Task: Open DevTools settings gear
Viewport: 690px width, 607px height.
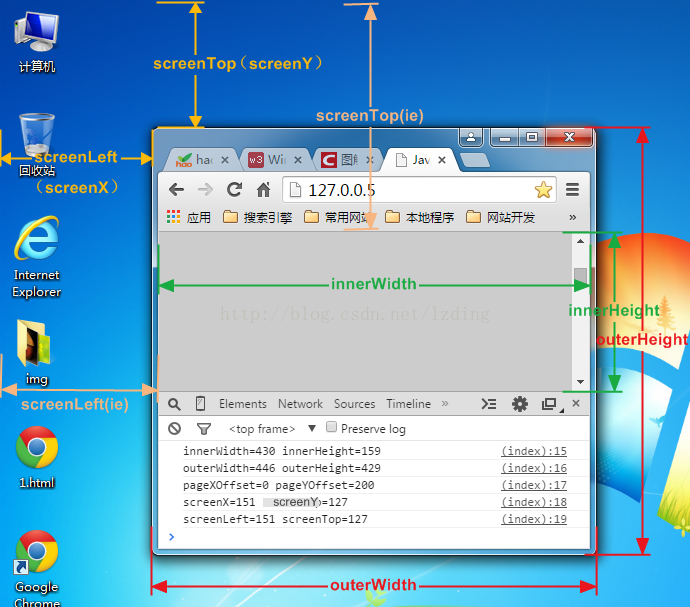Action: click(x=520, y=404)
